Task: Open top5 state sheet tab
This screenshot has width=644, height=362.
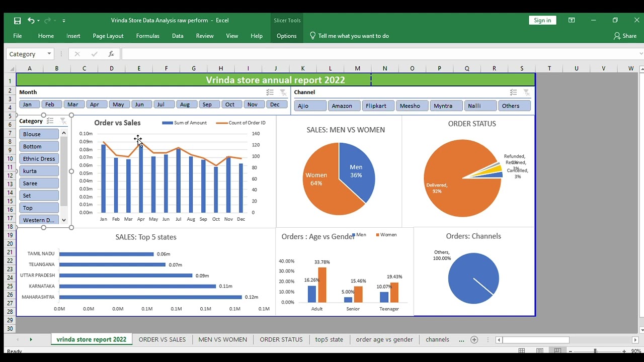Action: click(x=329, y=339)
